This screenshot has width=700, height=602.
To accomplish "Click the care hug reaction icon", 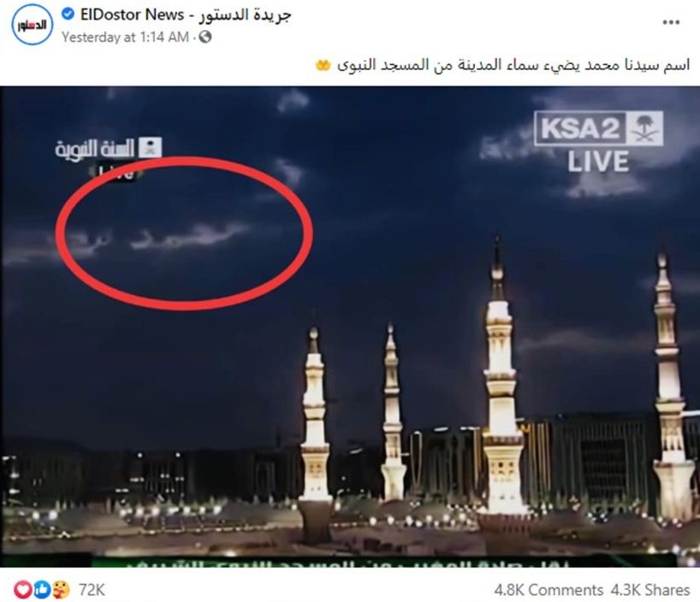I will click(x=60, y=590).
